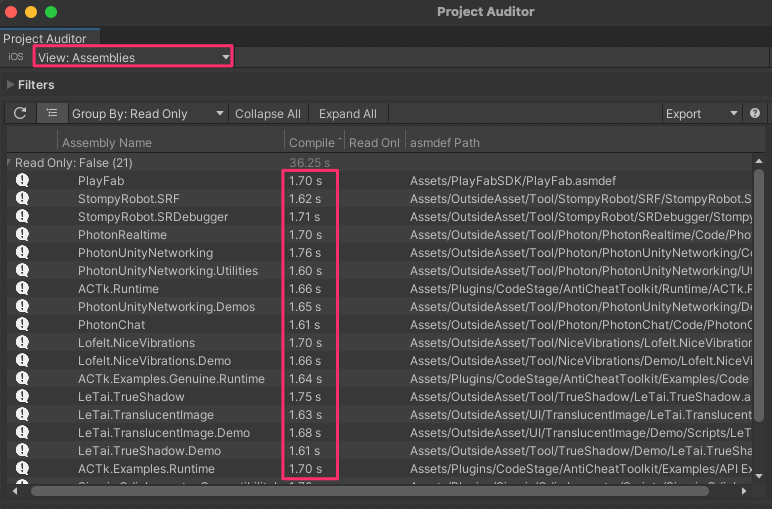Select the ACTk.Examples.Genuine.Runtime assembly name

click(171, 379)
